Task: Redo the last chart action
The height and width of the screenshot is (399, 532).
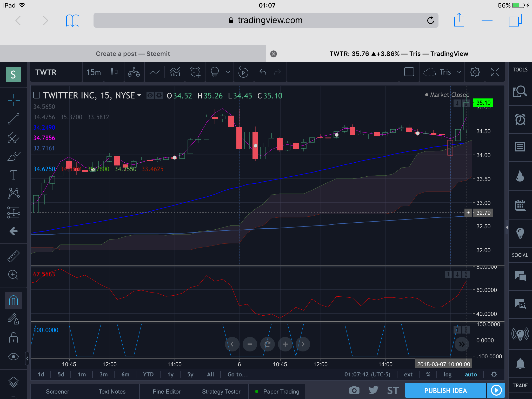Action: [x=278, y=72]
